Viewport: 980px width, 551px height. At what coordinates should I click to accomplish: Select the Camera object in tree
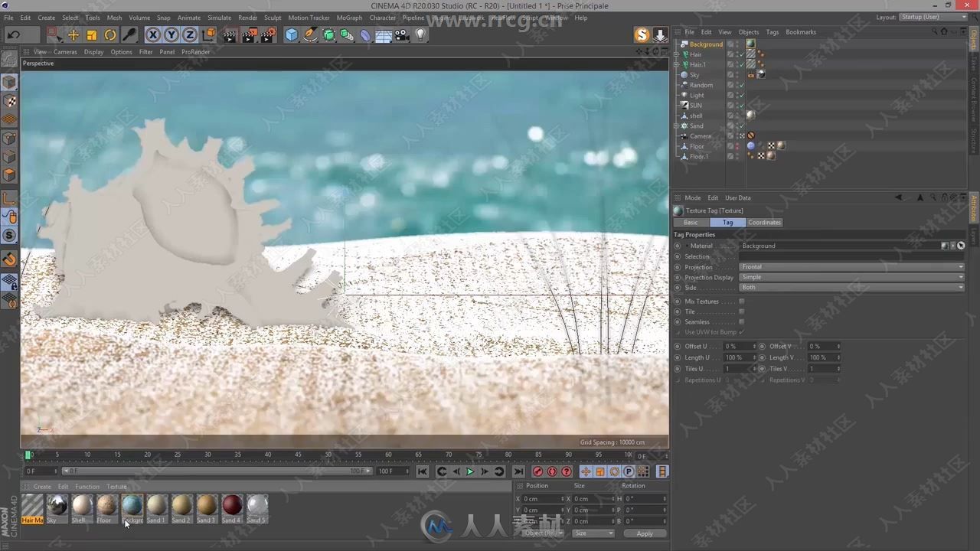coord(700,136)
